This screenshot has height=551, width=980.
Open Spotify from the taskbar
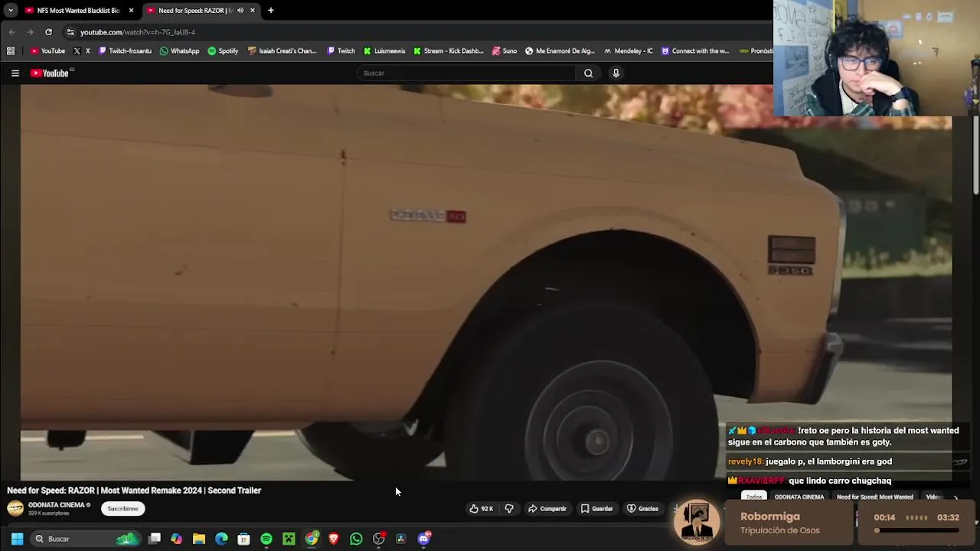click(266, 539)
